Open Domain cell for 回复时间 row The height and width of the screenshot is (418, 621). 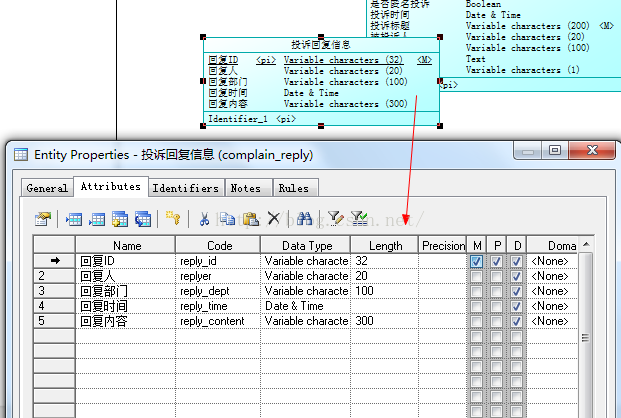tap(552, 306)
